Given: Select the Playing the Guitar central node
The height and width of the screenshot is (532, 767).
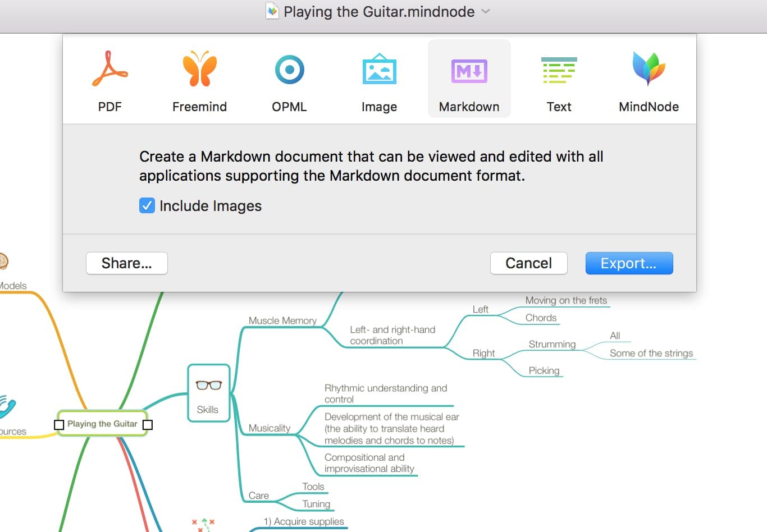Looking at the screenshot, I should tap(102, 424).
